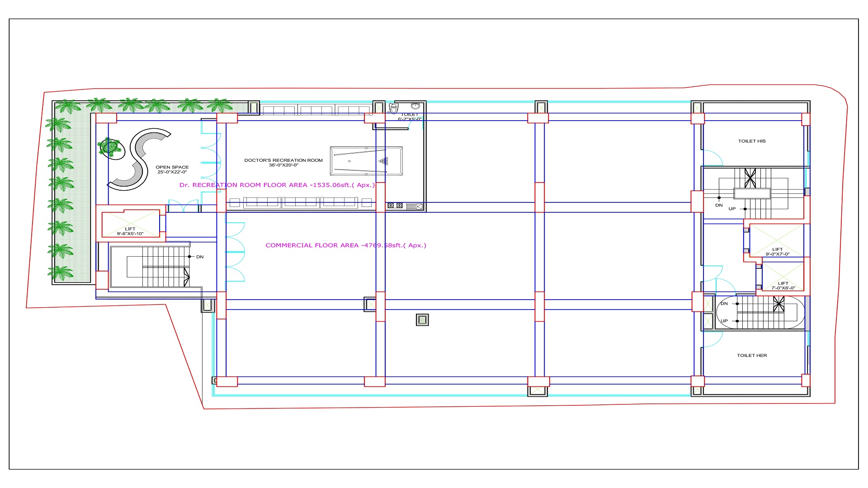Click the TOILET HER room label
Screen dimensions: 868x488
(x=752, y=356)
